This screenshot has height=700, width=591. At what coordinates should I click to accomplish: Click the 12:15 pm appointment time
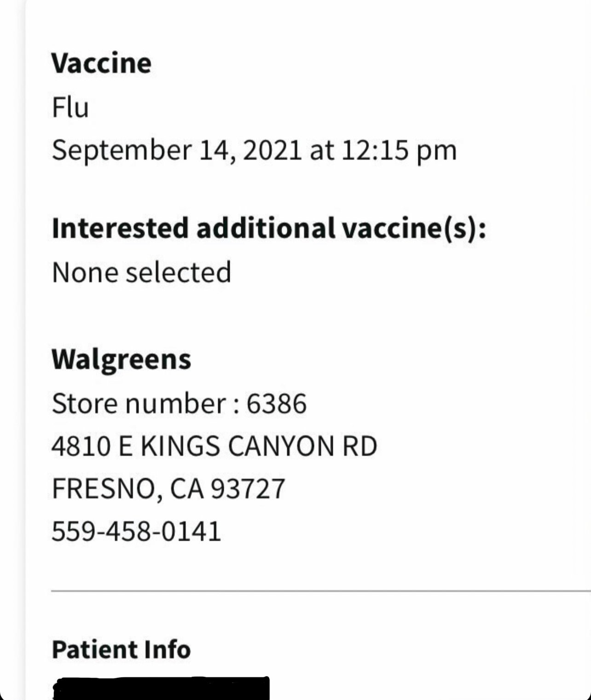[x=399, y=150]
